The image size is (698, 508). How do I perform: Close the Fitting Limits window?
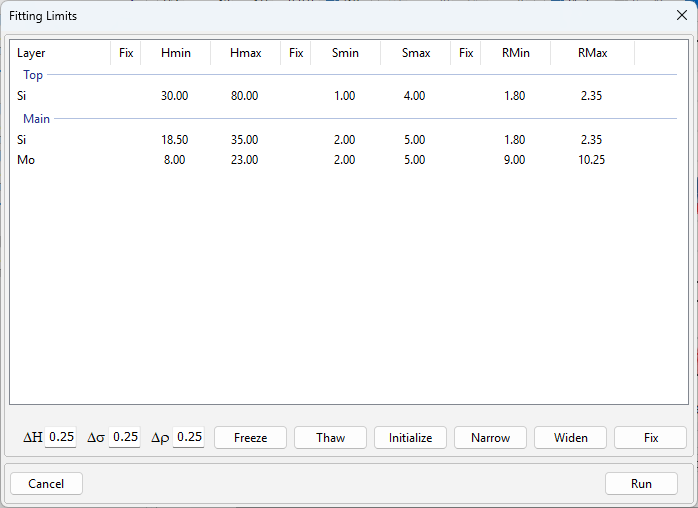682,16
